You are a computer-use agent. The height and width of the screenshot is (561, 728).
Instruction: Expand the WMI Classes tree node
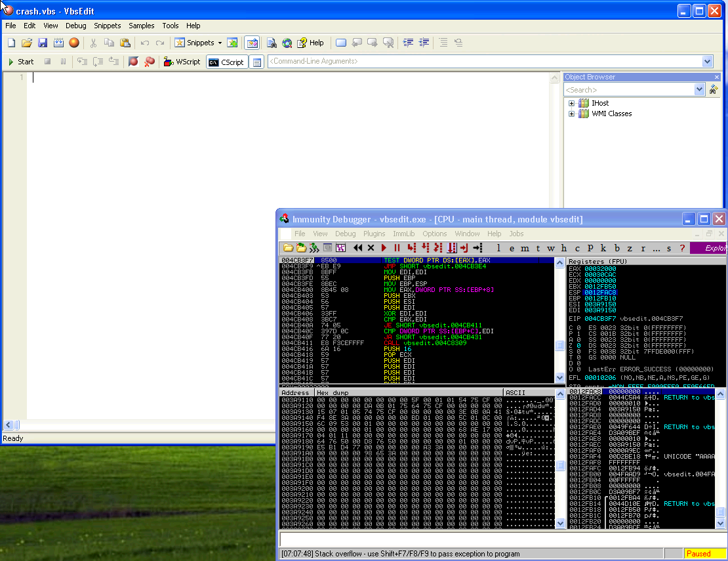pos(571,114)
